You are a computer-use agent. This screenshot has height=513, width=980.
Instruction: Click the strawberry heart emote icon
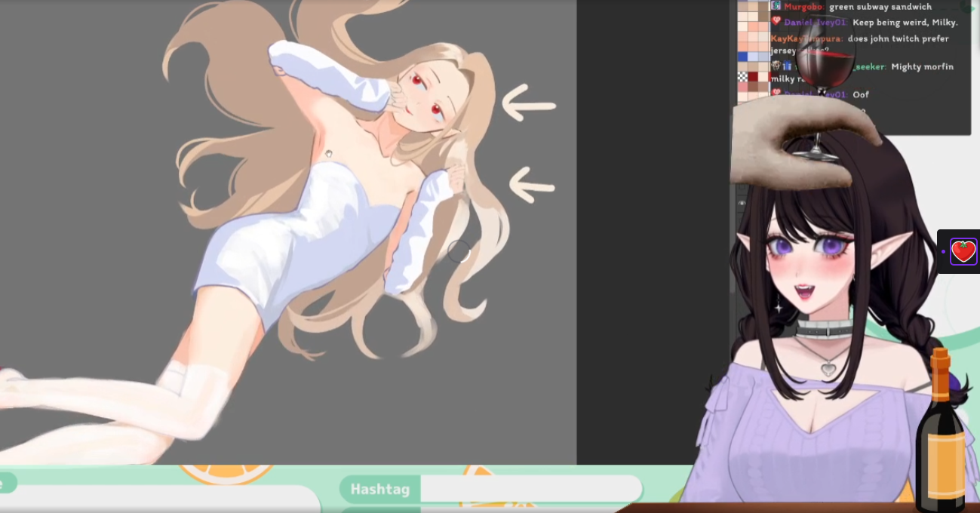coord(963,251)
